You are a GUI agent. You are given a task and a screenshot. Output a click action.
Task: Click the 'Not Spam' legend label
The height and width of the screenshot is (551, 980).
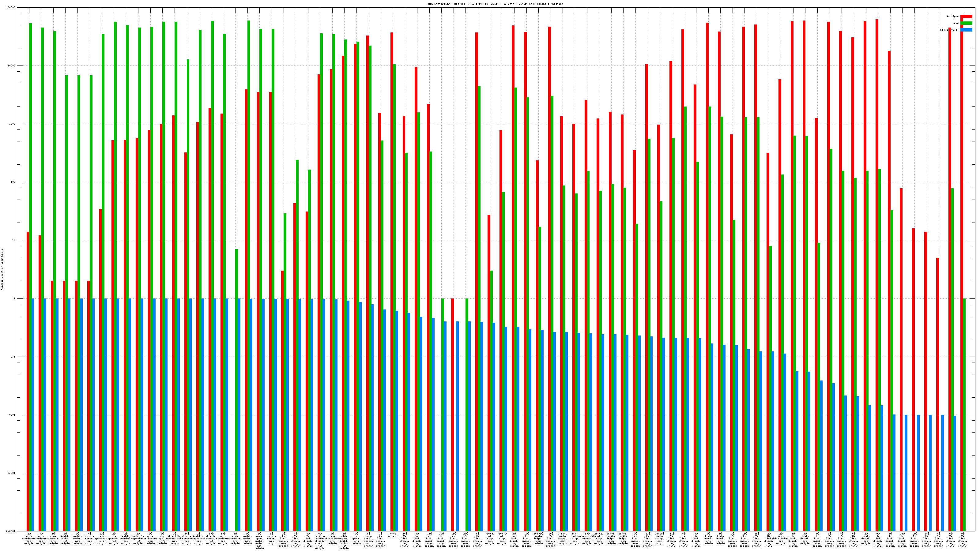tap(953, 16)
